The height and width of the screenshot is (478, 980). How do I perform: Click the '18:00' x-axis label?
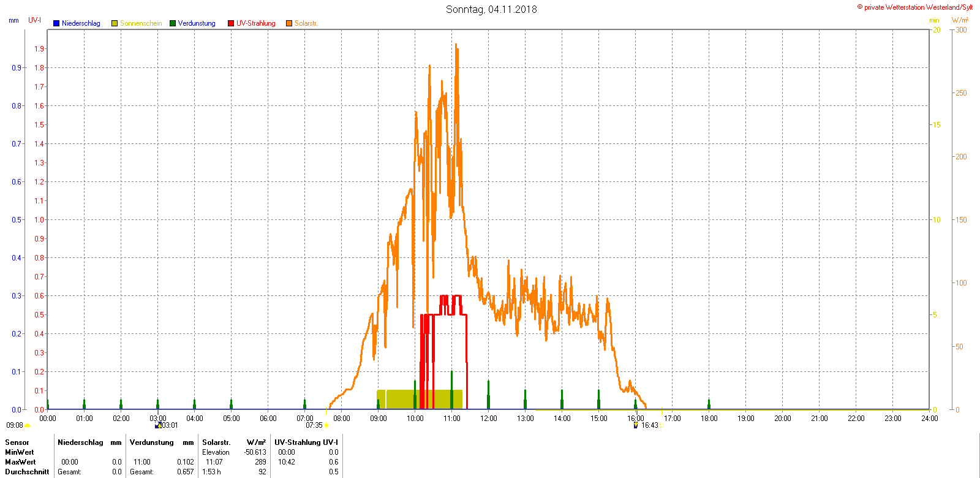[709, 419]
